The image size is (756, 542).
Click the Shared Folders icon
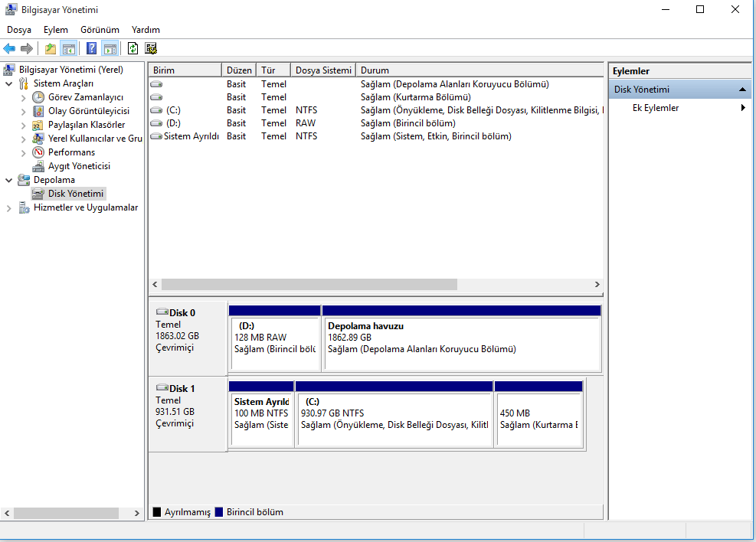click(38, 125)
